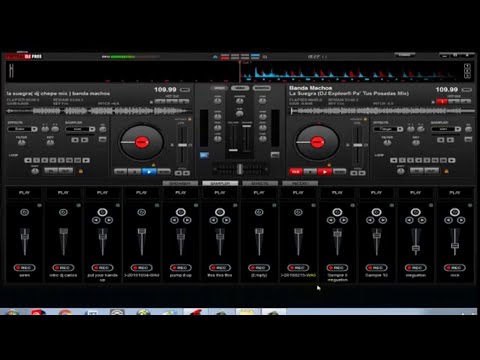Open the right deck Sampler dropdown
Image resolution: width=480 pixels, height=360 pixels.
click(446, 129)
